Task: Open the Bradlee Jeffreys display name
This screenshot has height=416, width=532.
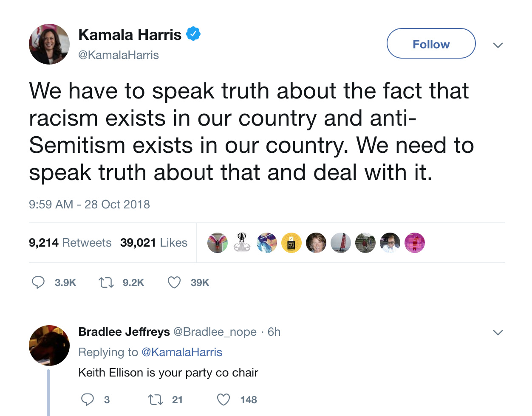Action: point(124,332)
